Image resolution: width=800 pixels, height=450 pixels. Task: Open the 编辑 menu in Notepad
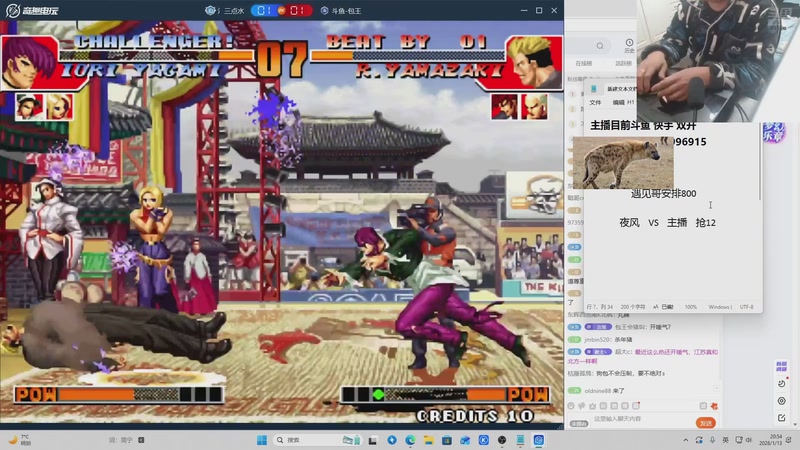click(618, 102)
